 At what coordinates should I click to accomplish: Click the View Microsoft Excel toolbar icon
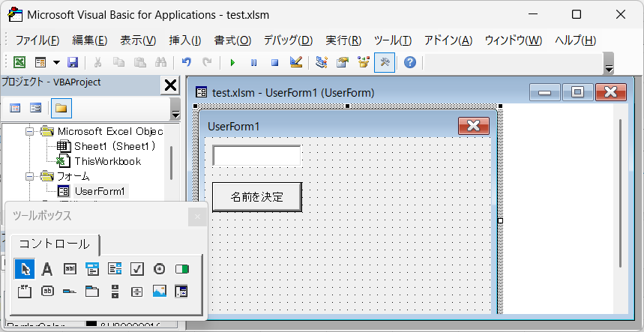point(19,62)
